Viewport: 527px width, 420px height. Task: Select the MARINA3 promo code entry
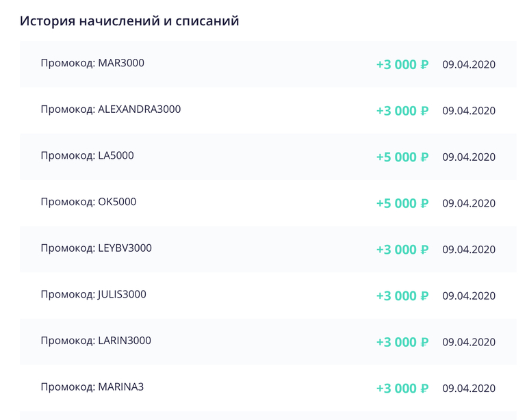pyautogui.click(x=92, y=387)
